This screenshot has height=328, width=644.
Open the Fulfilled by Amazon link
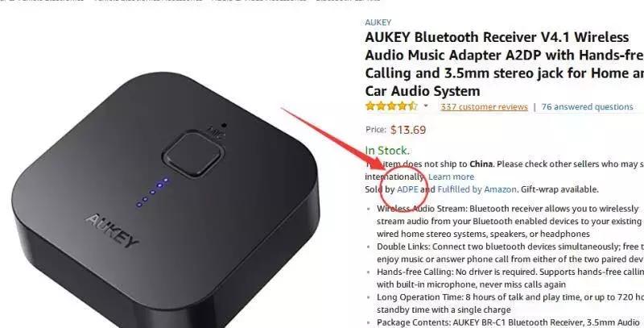[477, 189]
